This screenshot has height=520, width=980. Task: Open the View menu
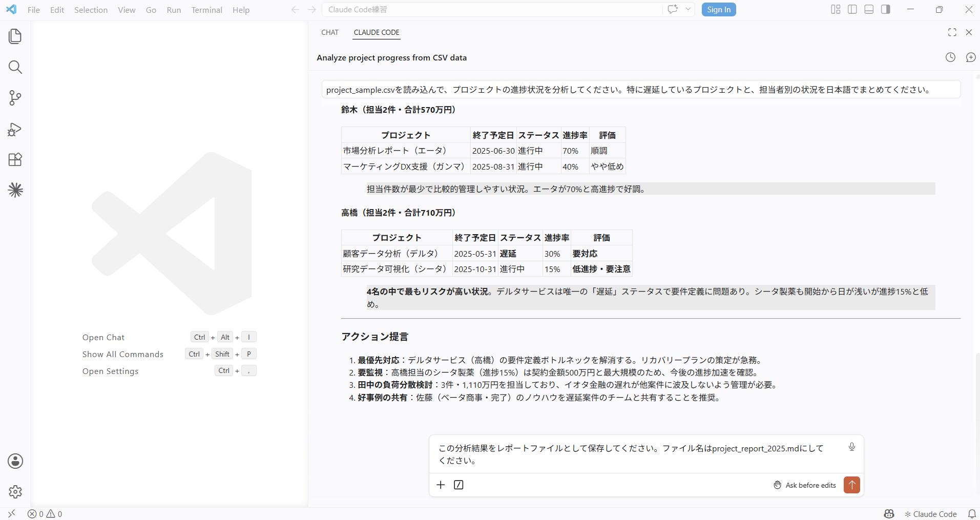(127, 10)
